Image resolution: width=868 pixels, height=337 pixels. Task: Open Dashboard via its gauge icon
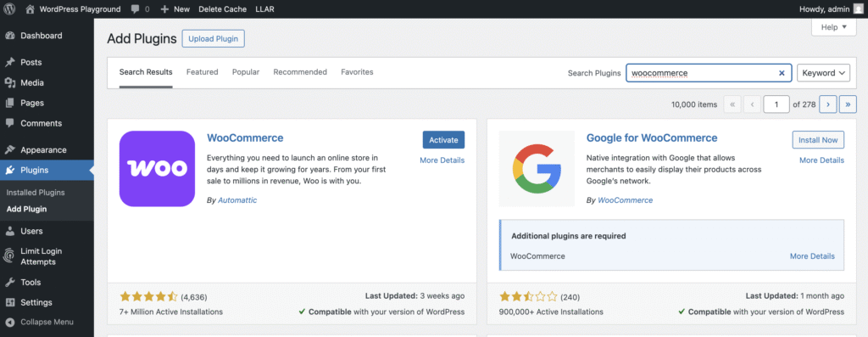click(10, 36)
